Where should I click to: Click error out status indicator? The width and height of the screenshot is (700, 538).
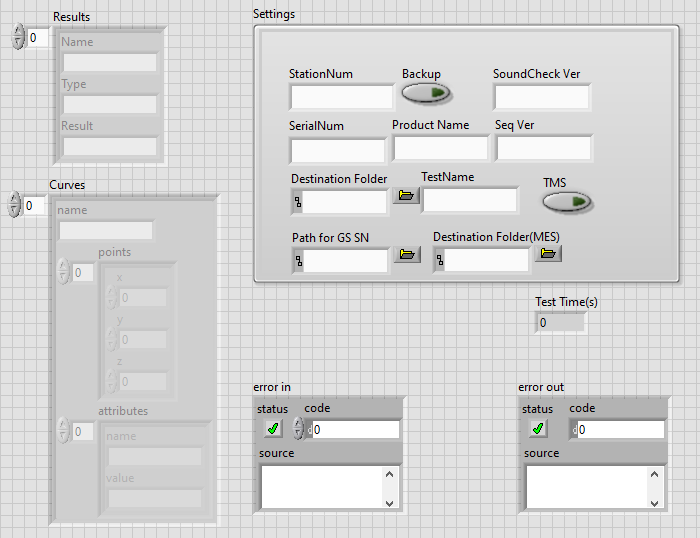(538, 429)
